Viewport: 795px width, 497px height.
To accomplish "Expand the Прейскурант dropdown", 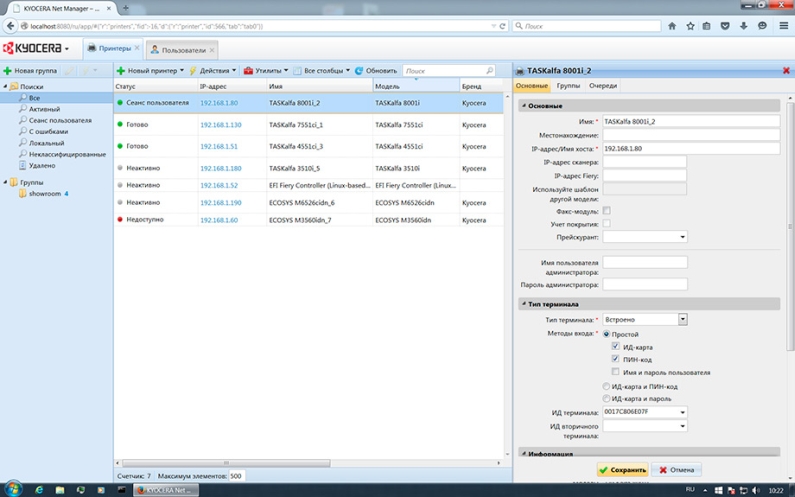I will pos(683,237).
